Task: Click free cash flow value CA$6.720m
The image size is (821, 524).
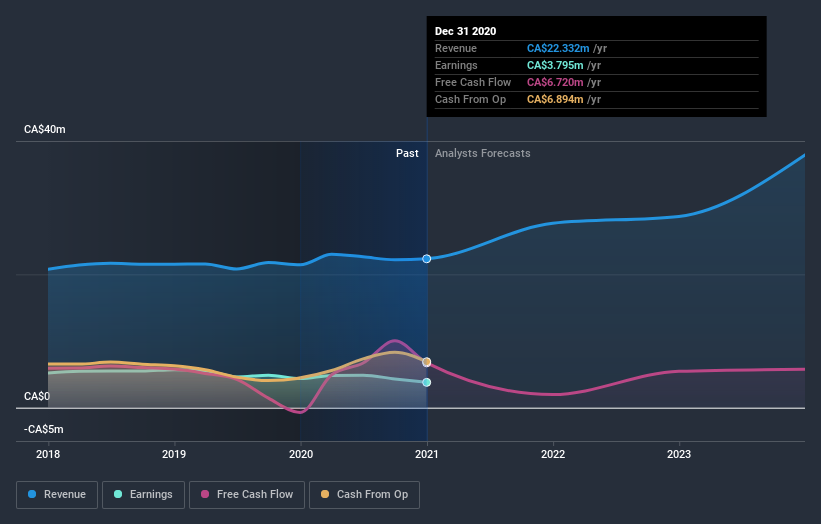Action: click(555, 82)
